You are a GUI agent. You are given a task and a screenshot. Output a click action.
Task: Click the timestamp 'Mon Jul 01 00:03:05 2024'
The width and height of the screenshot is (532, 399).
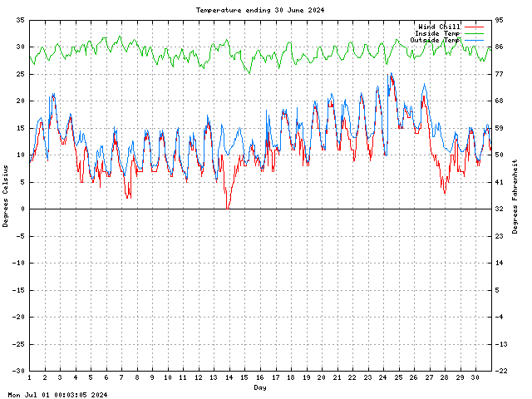coord(57,395)
